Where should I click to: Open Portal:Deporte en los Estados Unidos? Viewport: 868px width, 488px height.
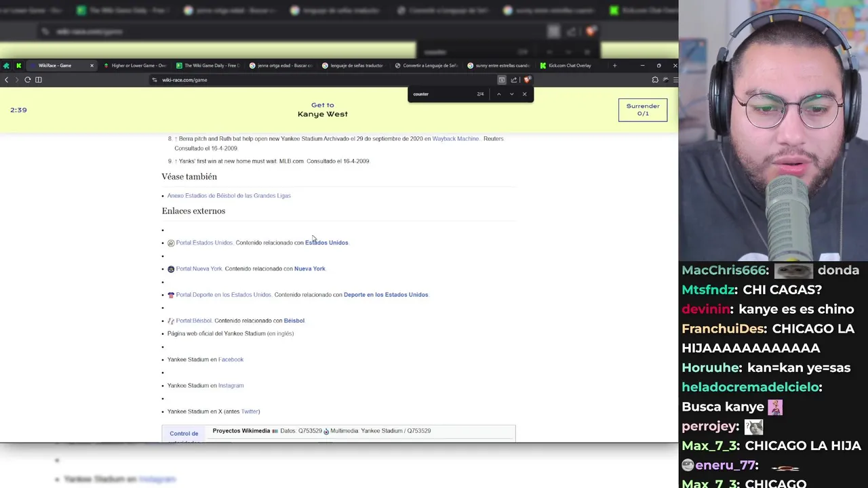(x=223, y=295)
